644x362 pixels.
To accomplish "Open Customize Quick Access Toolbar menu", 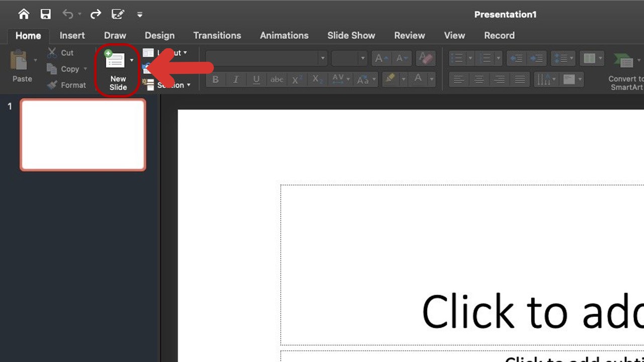I will [x=140, y=15].
